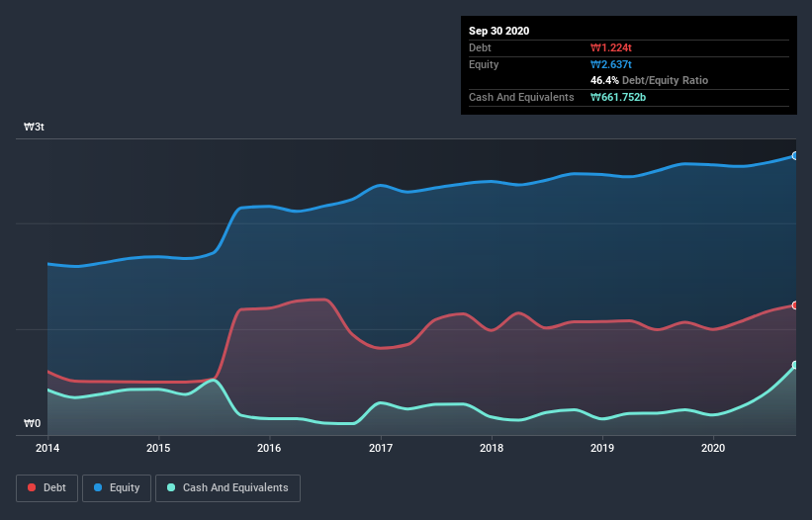Viewport: 812px width, 520px height.
Task: Click the 2015 x-axis label
Action: tap(158, 448)
